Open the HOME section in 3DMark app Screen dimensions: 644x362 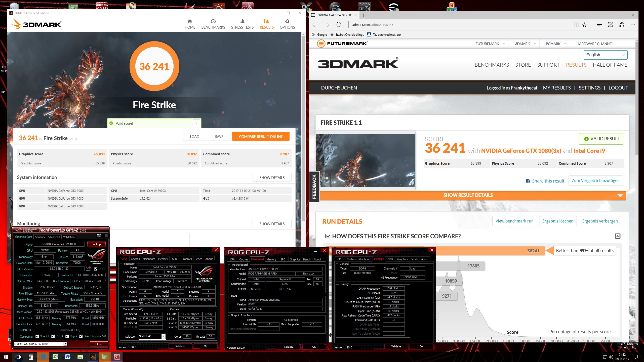click(x=190, y=24)
